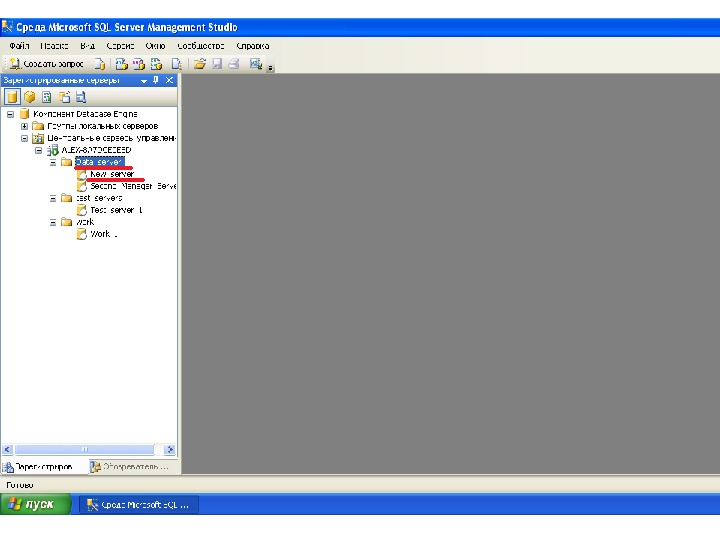Click the Database Engine cylinder tree icon
720x540 pixels.
(x=24, y=114)
